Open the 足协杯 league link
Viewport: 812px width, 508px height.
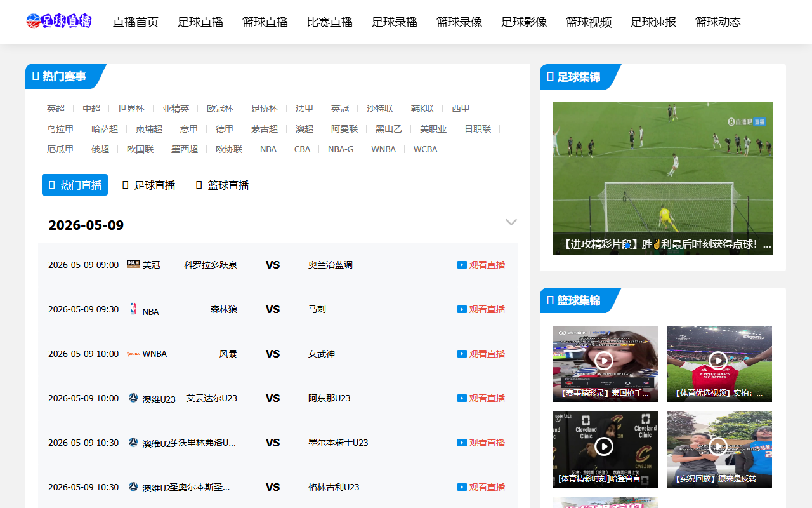[x=265, y=109]
